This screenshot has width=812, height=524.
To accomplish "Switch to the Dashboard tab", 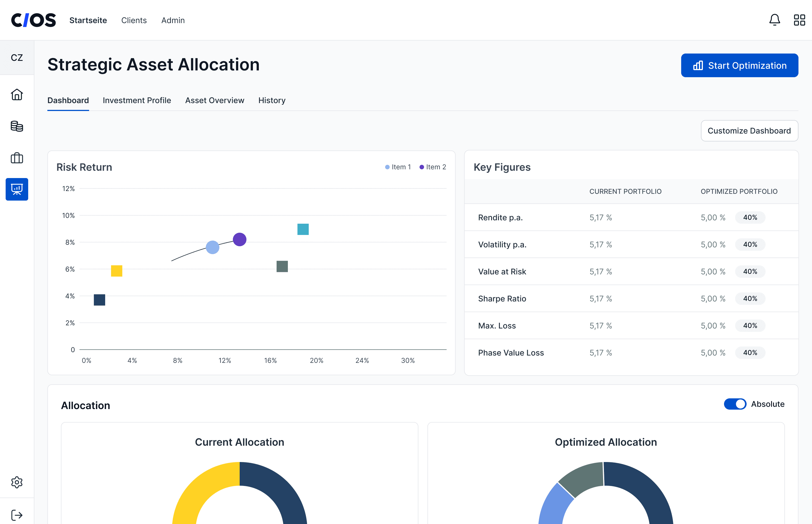I will (x=68, y=100).
